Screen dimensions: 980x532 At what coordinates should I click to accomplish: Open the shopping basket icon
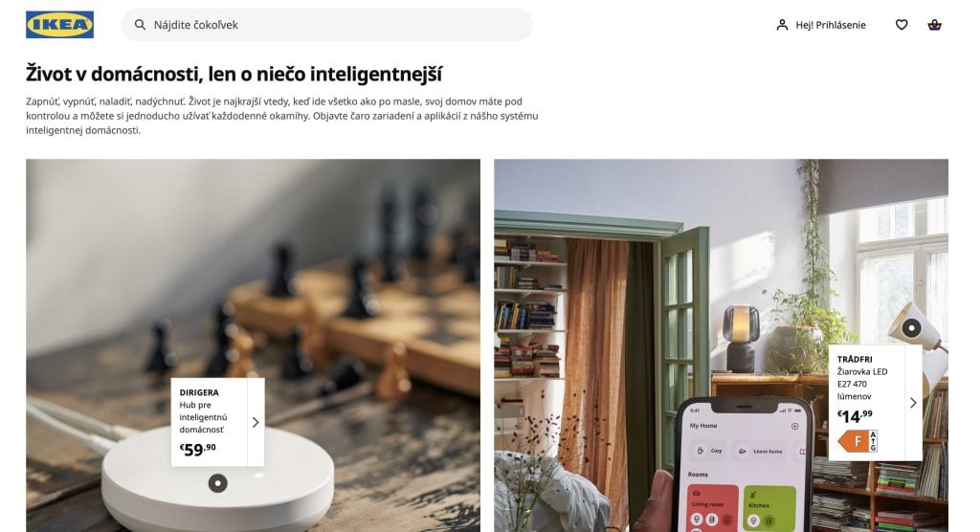[x=934, y=25]
